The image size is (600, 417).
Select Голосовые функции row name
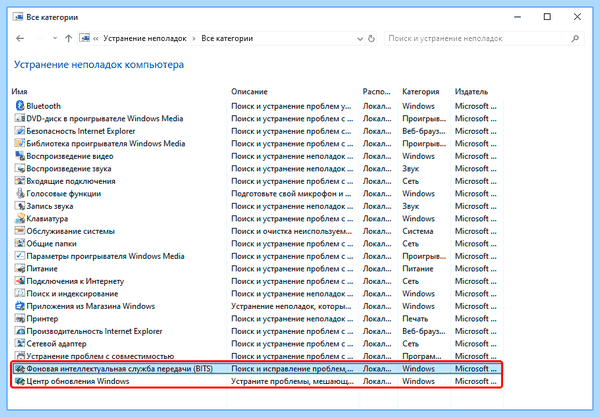tap(64, 194)
